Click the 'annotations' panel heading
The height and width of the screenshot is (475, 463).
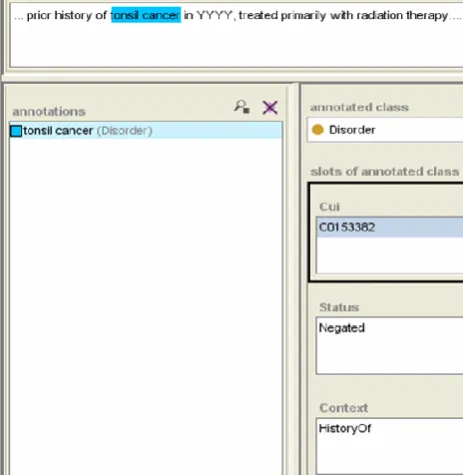49,112
